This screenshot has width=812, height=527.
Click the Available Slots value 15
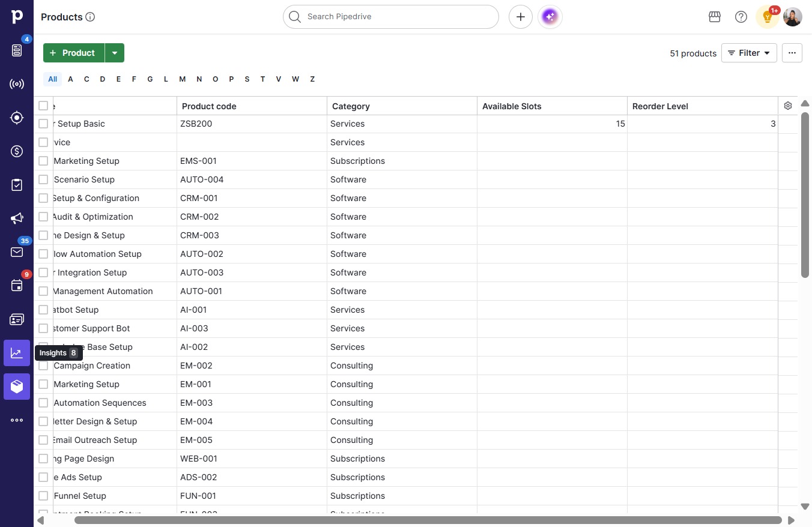tap(620, 124)
